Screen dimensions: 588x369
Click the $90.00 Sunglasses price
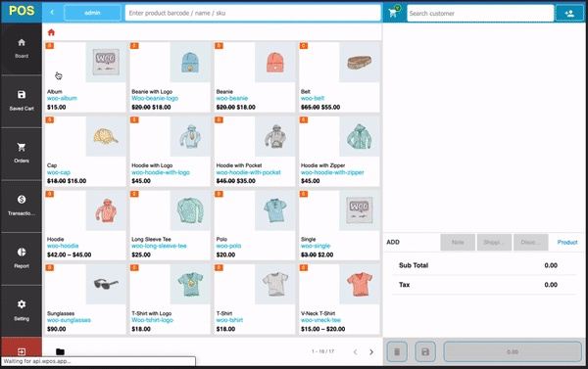click(x=57, y=329)
